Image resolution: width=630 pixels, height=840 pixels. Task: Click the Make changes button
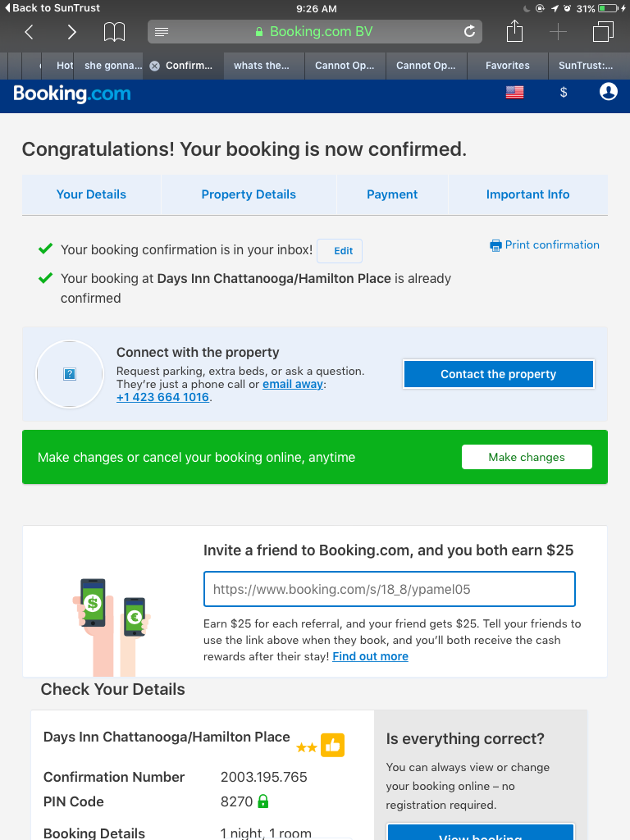[x=527, y=457]
